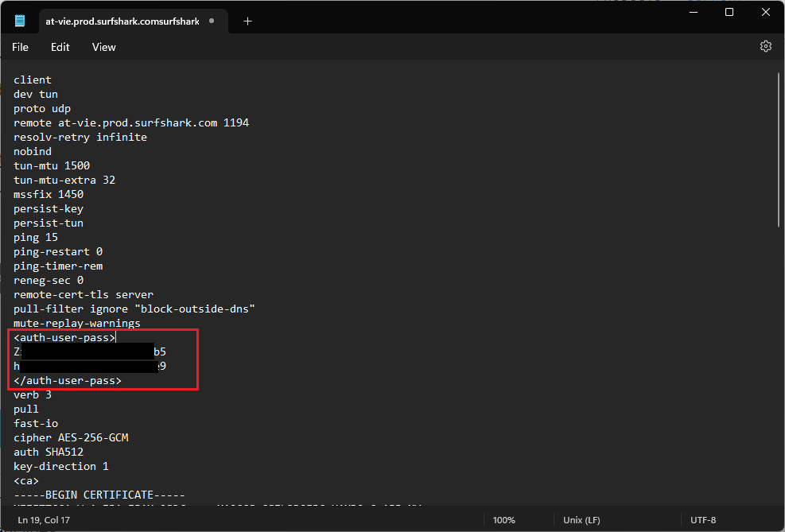Click the closing </auth-user-pass> tag line

68,381
